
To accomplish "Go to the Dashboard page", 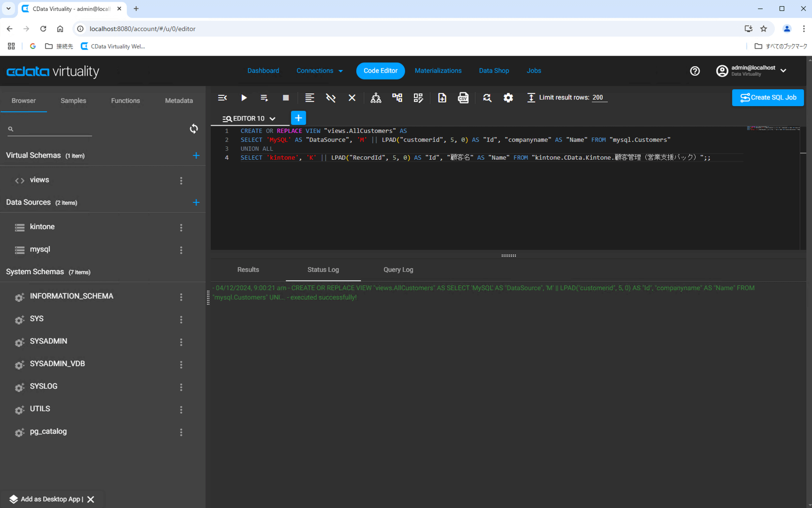I will [263, 71].
